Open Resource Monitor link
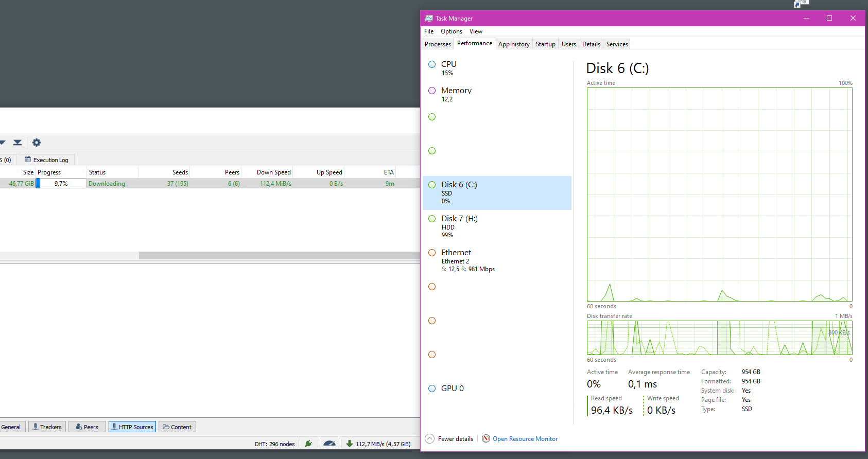The height and width of the screenshot is (459, 868). 525,439
